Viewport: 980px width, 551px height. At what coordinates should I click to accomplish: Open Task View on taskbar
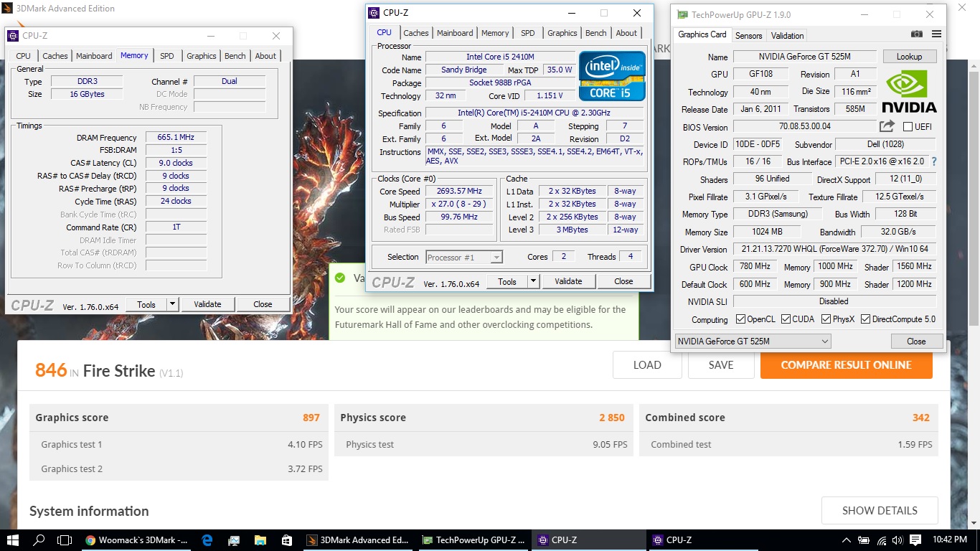[65, 540]
